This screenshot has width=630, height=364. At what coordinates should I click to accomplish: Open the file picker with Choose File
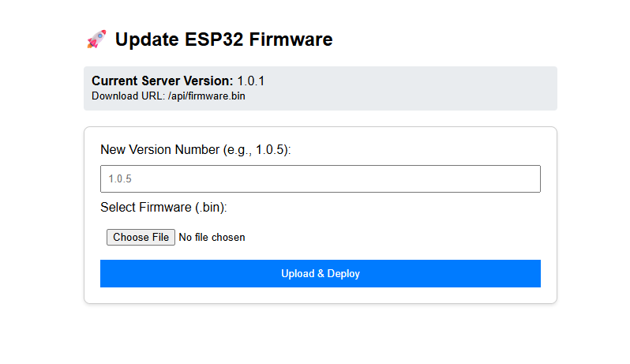coord(141,237)
